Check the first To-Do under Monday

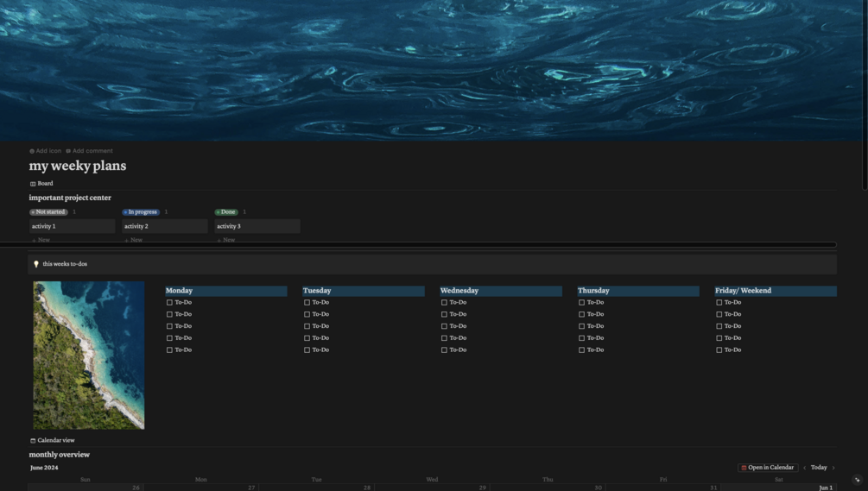[169, 302]
